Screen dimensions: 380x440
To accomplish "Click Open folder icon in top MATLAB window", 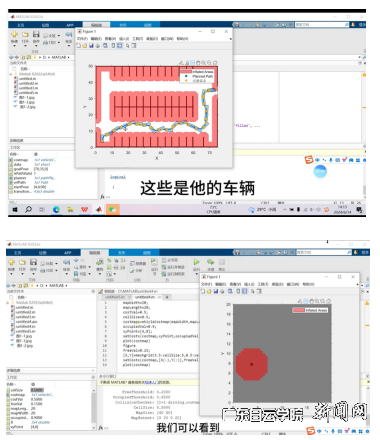I will tap(25, 34).
